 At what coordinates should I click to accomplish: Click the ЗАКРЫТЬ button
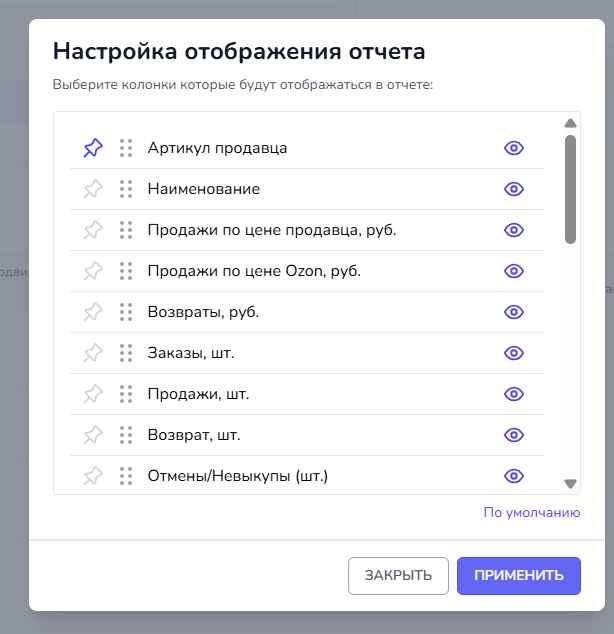398,576
